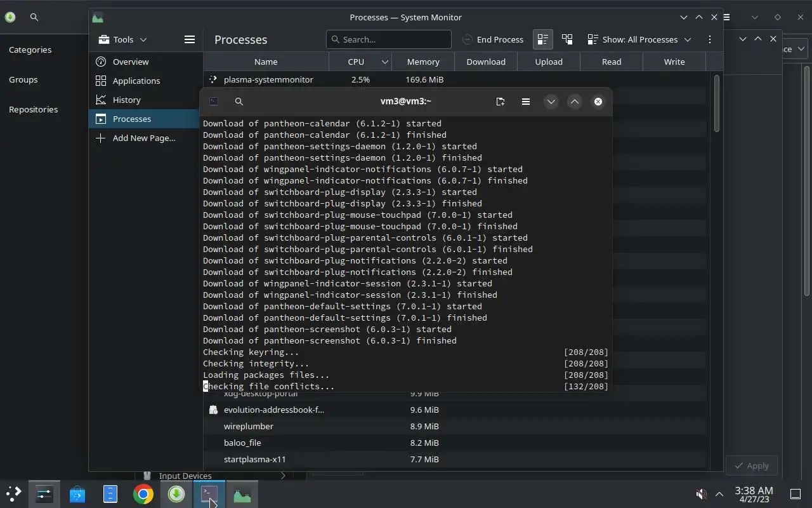Select plasma-systemmonitor process row
The height and width of the screenshot is (508, 812).
pyautogui.click(x=454, y=79)
